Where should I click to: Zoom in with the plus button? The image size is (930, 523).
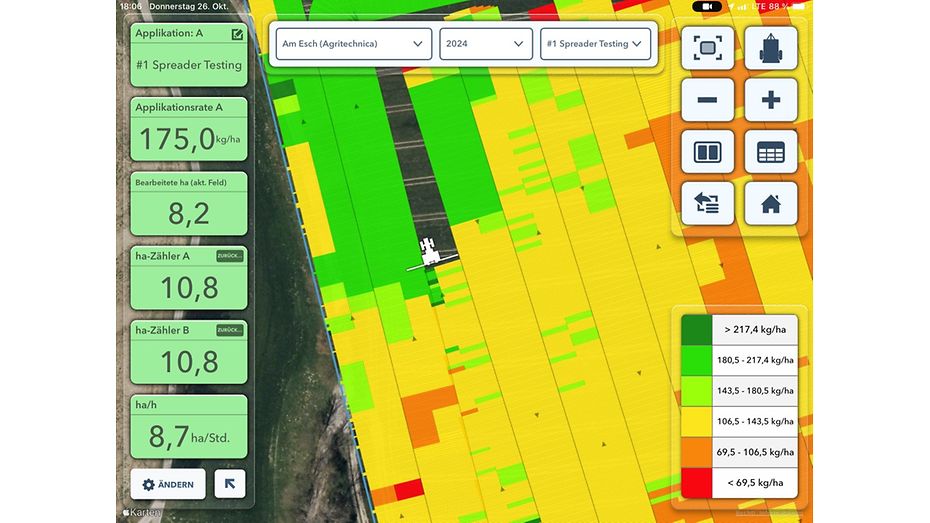point(770,100)
